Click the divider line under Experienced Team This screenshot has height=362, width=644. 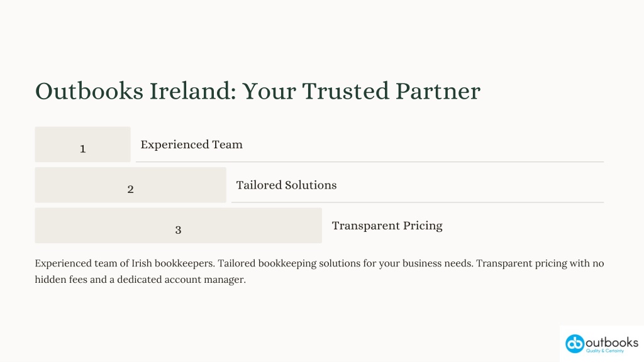[x=370, y=162]
